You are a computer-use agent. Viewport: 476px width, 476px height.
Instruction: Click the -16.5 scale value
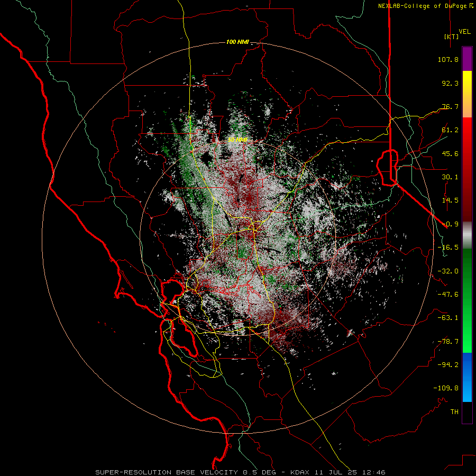pyautogui.click(x=448, y=248)
